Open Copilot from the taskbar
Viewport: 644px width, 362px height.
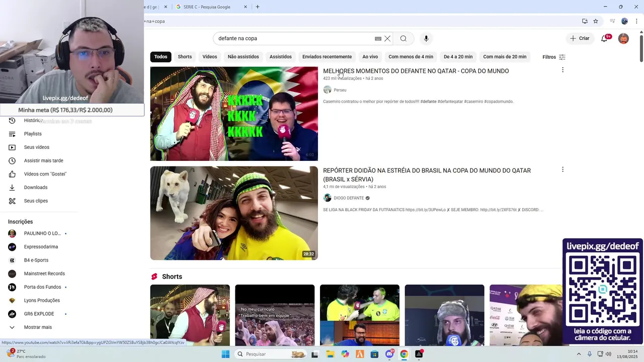tap(345, 354)
